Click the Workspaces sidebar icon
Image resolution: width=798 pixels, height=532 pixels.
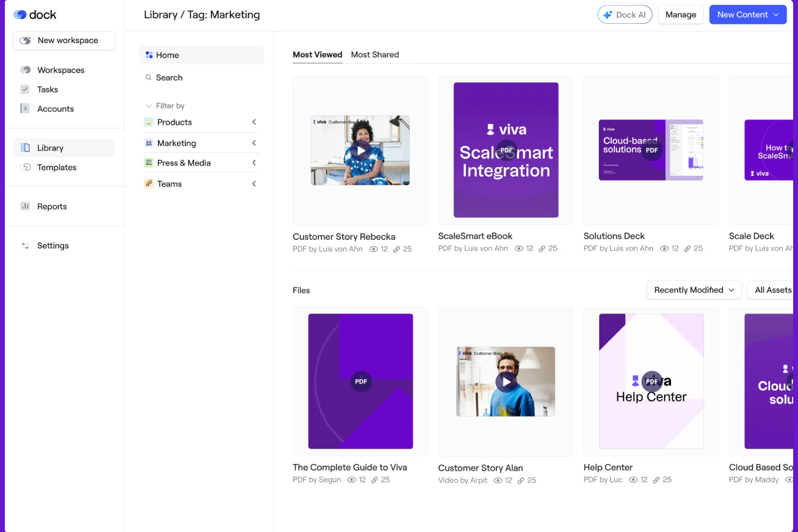(25, 70)
